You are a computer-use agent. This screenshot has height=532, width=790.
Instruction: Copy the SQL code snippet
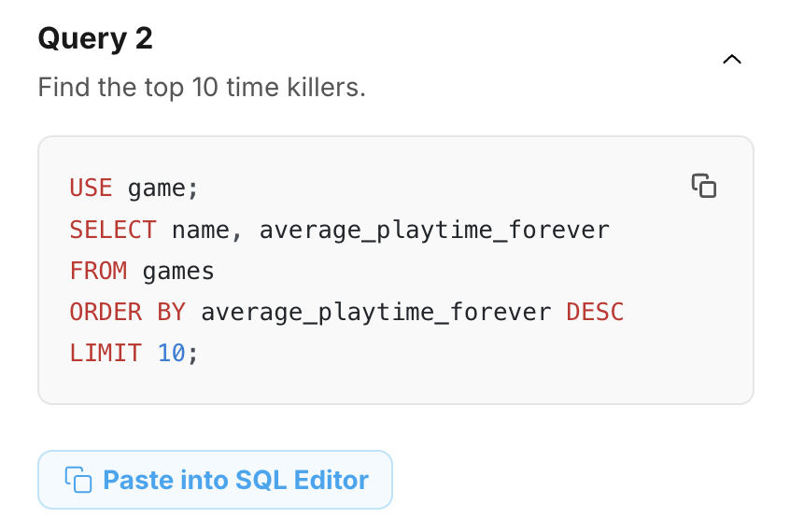704,186
